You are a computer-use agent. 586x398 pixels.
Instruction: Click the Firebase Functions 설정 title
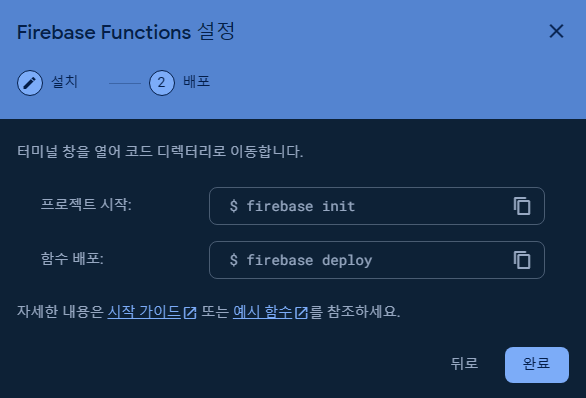pyautogui.click(x=126, y=32)
